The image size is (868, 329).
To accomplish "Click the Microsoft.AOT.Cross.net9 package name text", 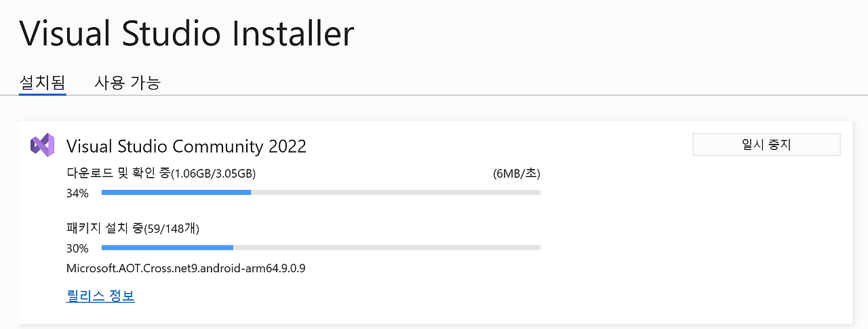I will [186, 268].
